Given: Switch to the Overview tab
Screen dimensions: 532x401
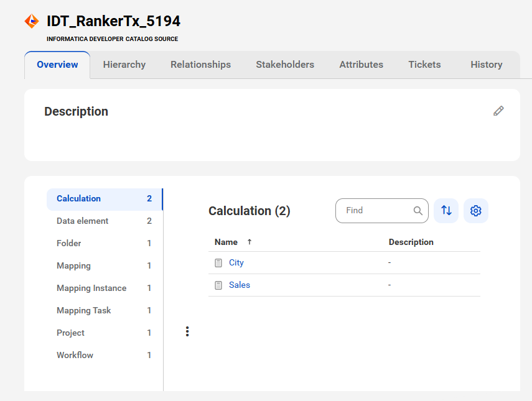Looking at the screenshot, I should (x=57, y=65).
